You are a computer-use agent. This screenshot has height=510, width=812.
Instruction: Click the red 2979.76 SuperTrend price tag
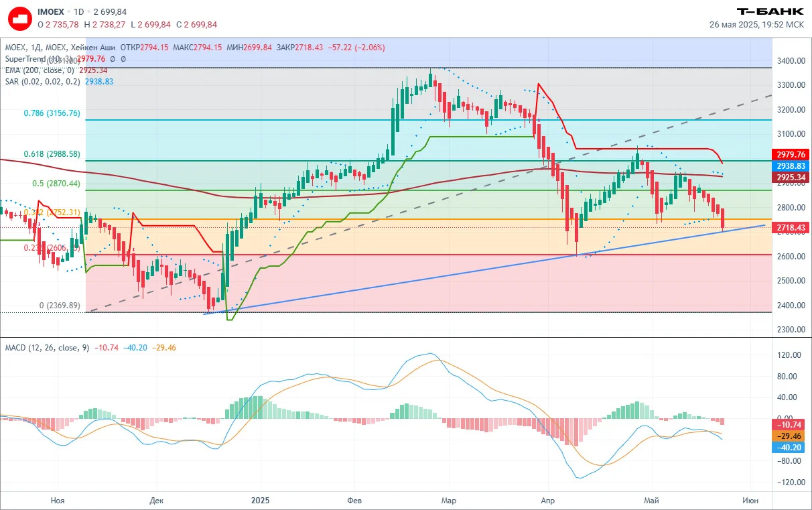pyautogui.click(x=792, y=154)
